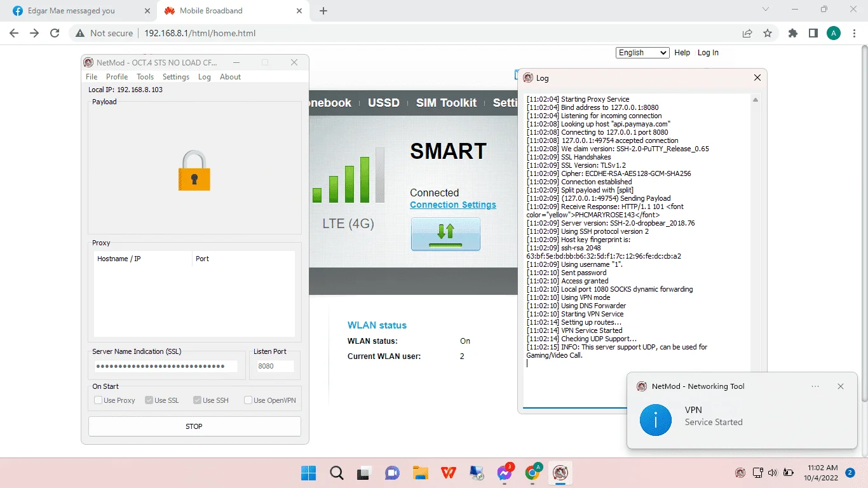This screenshot has height=488, width=868.
Task: Click the STOP button in NetMod
Action: click(x=194, y=426)
